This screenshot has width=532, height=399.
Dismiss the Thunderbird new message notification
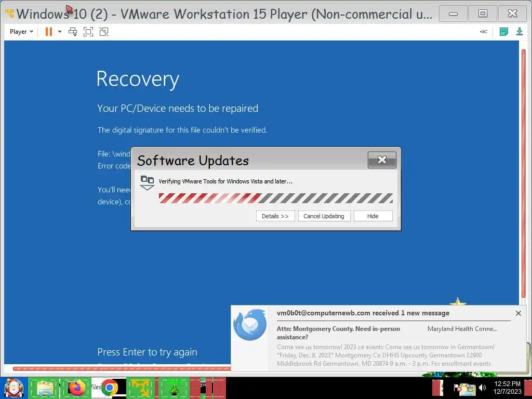click(x=518, y=313)
